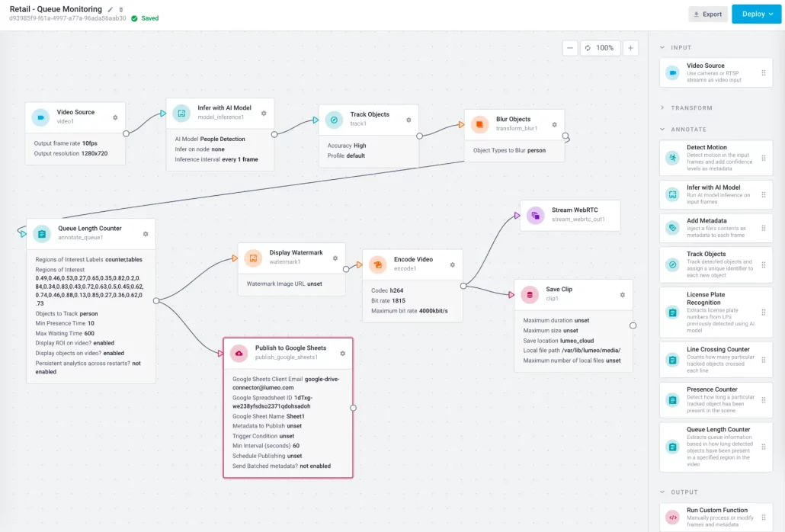Collapse the Input section in sidebar
785x532 pixels.
click(x=662, y=47)
